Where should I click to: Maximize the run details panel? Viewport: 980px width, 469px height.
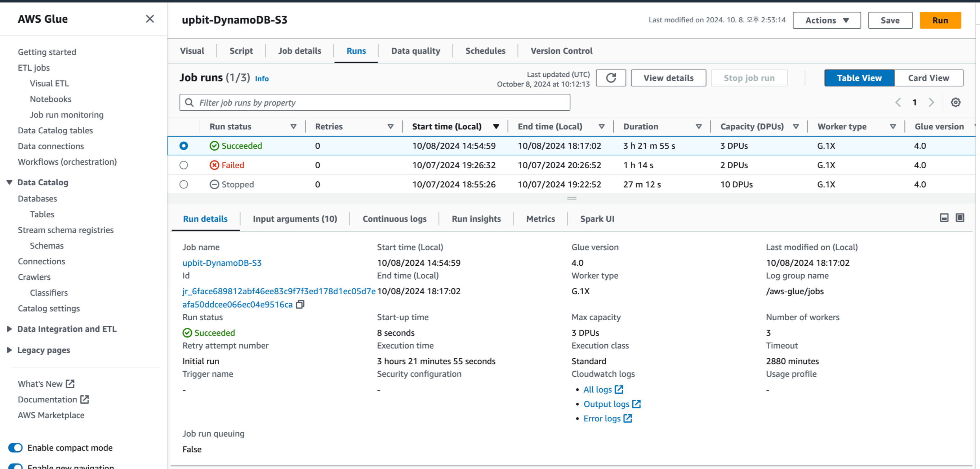960,218
